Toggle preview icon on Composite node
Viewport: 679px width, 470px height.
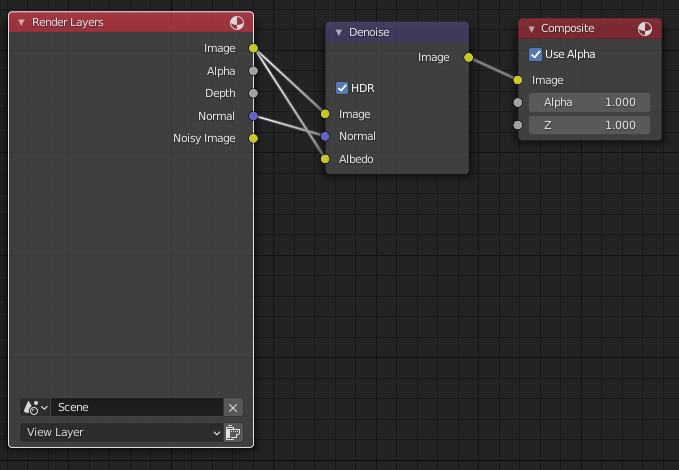645,29
